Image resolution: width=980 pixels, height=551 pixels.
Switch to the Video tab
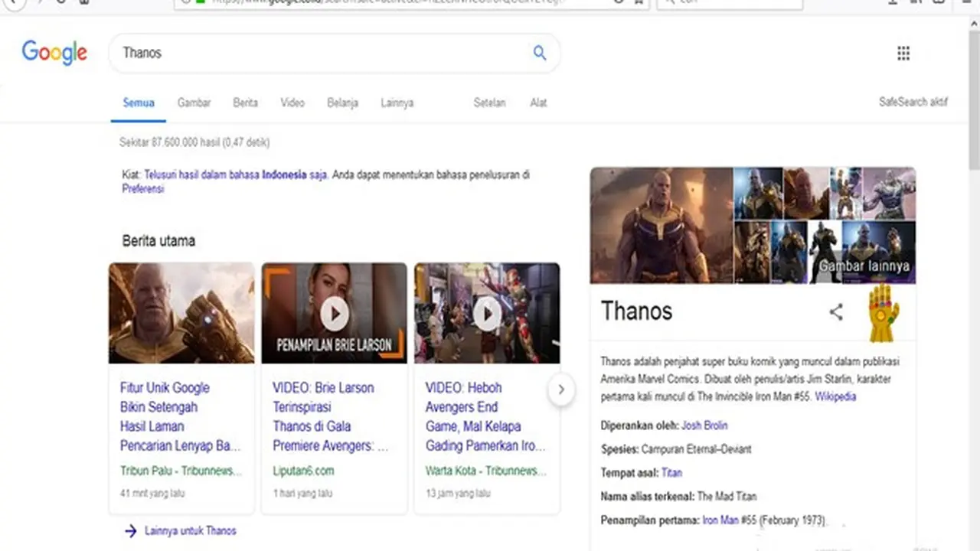[292, 103]
